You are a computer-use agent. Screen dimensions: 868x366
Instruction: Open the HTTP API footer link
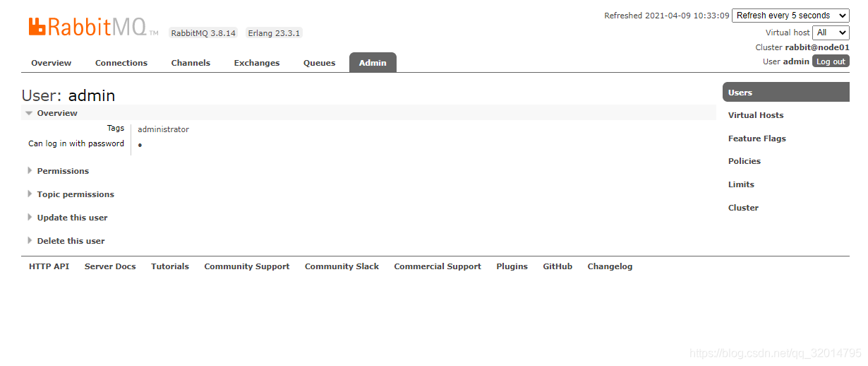tap(49, 266)
